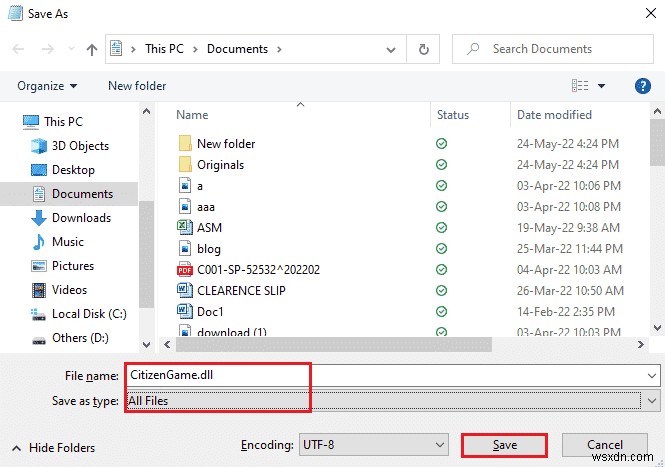Click the 24-May-22 4:24 PM date of Originals
This screenshot has width=665, height=467.
click(567, 165)
